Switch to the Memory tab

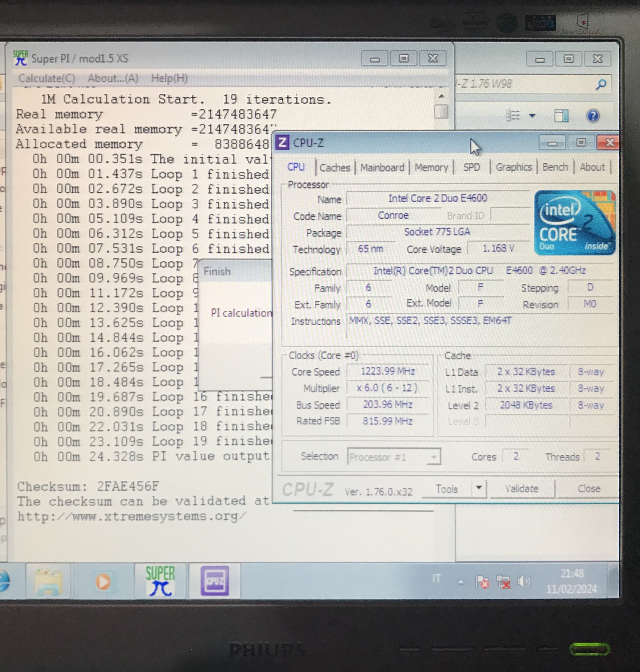[x=431, y=167]
